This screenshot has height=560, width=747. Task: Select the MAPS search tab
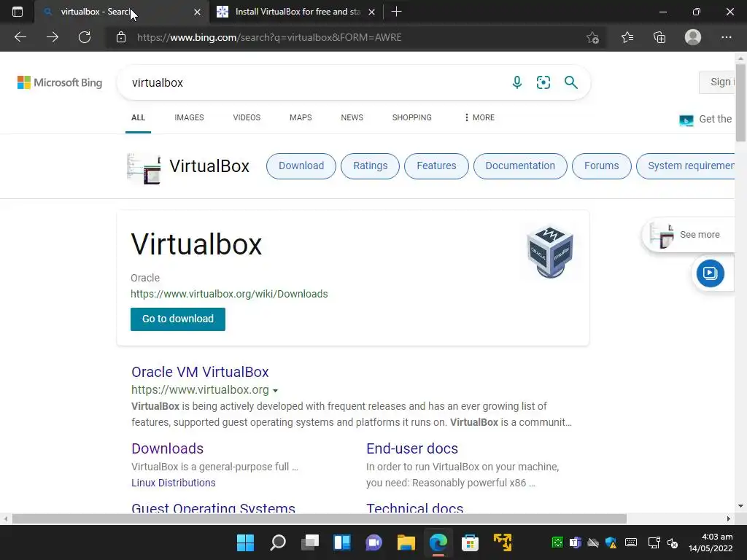click(301, 117)
